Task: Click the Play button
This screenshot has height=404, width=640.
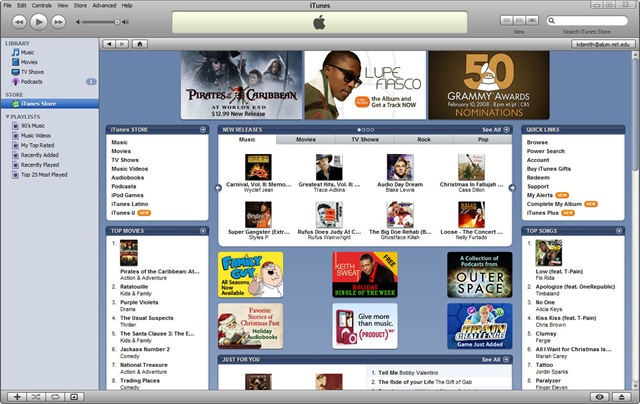Action: [39, 22]
